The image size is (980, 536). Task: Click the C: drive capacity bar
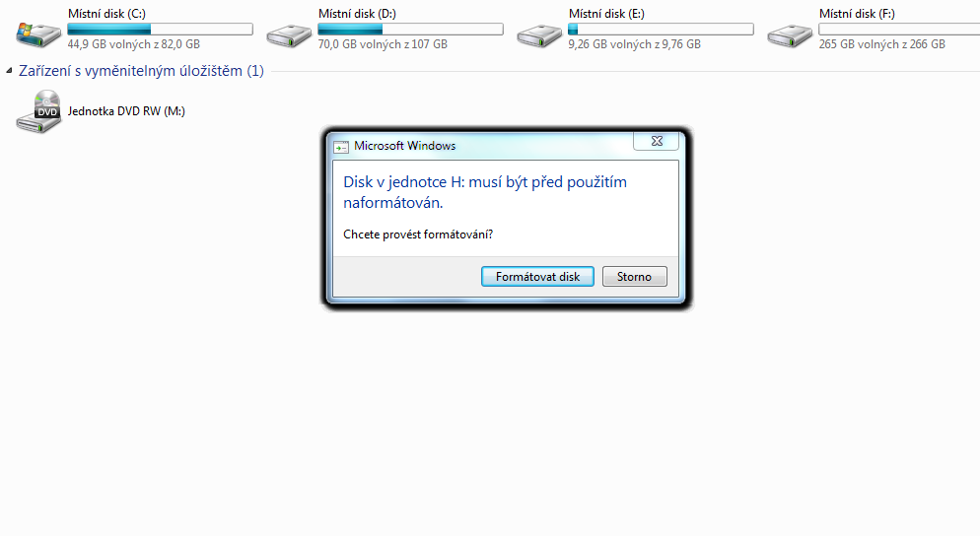(x=160, y=30)
